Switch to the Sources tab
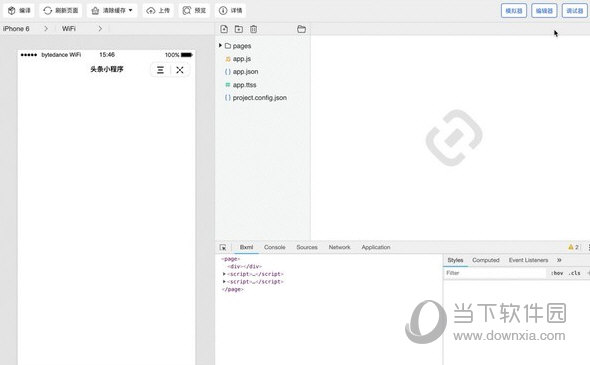This screenshot has width=590, height=365. coord(307,247)
